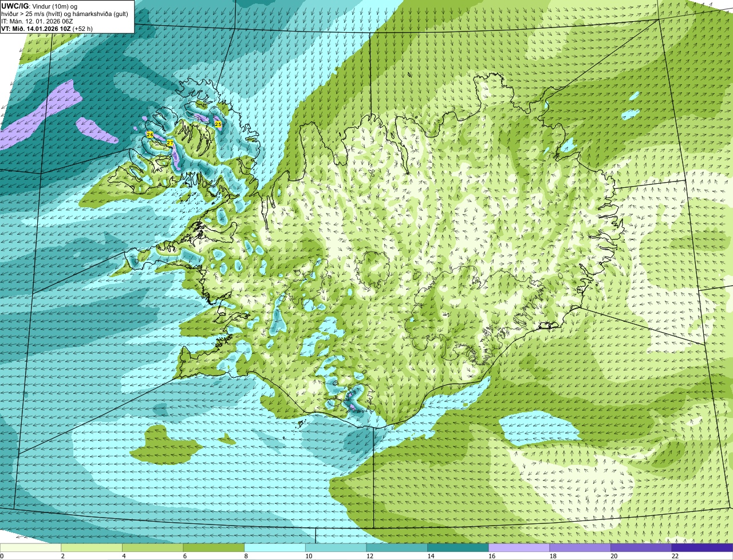Choose the 14–16 m/s dark teal legend swatch
This screenshot has height=560, width=733.
click(458, 547)
